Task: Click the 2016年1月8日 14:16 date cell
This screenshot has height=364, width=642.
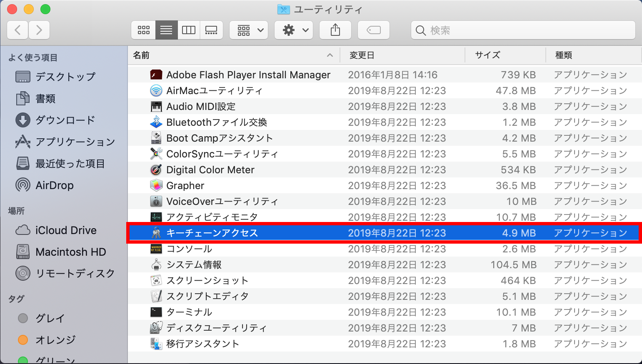Action: pyautogui.click(x=393, y=75)
